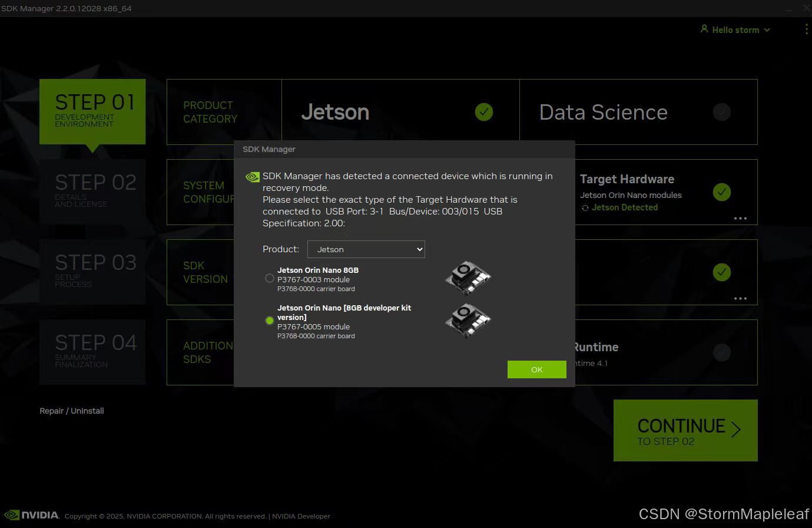The height and width of the screenshot is (528, 812).
Task: Click the user profile icon near Hello storm
Action: pos(704,29)
